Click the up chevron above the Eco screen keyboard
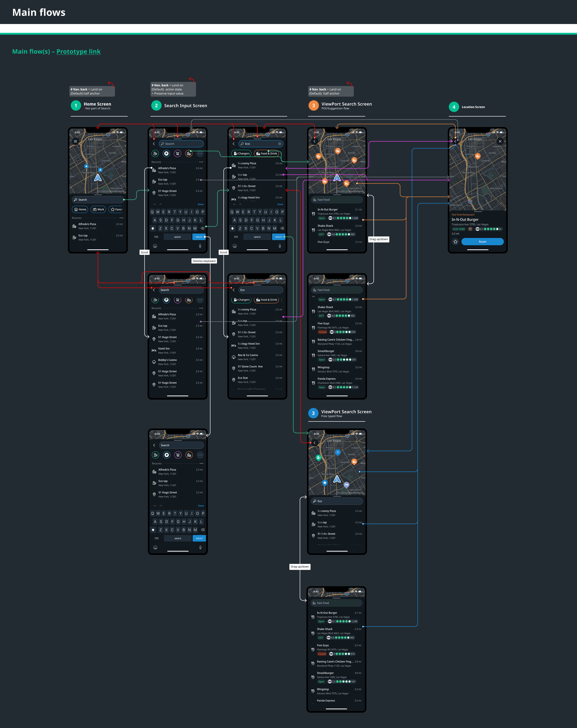 tap(240, 204)
